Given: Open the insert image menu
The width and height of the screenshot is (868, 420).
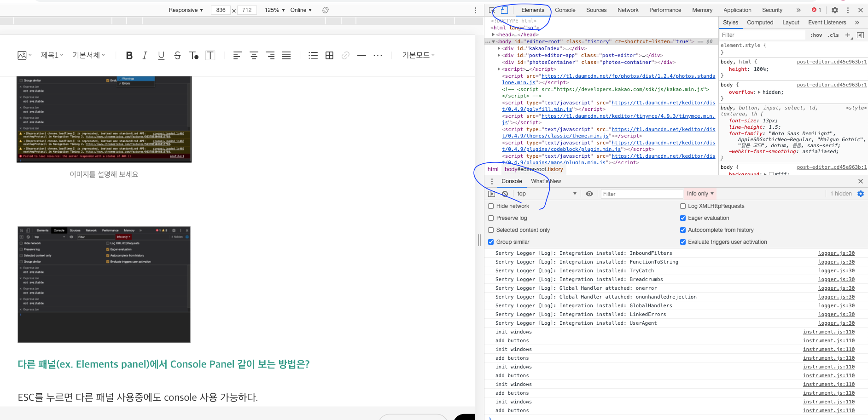Looking at the screenshot, I should pyautogui.click(x=24, y=55).
